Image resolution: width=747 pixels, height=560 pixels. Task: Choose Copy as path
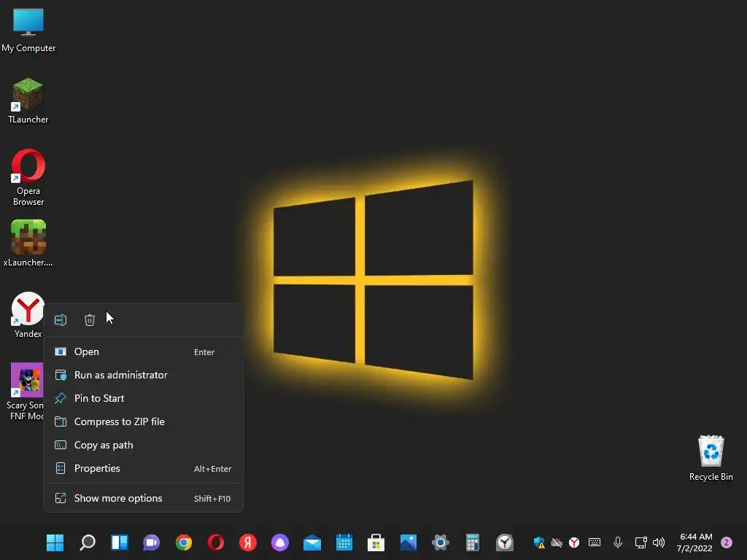(x=143, y=446)
